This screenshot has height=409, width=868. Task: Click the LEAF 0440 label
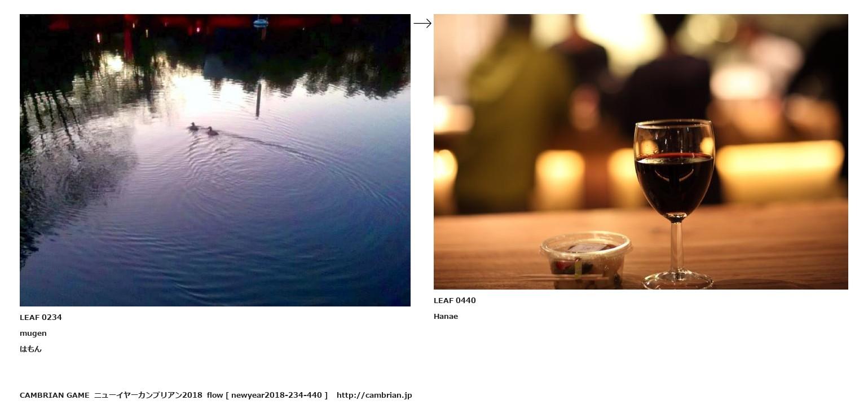(455, 300)
